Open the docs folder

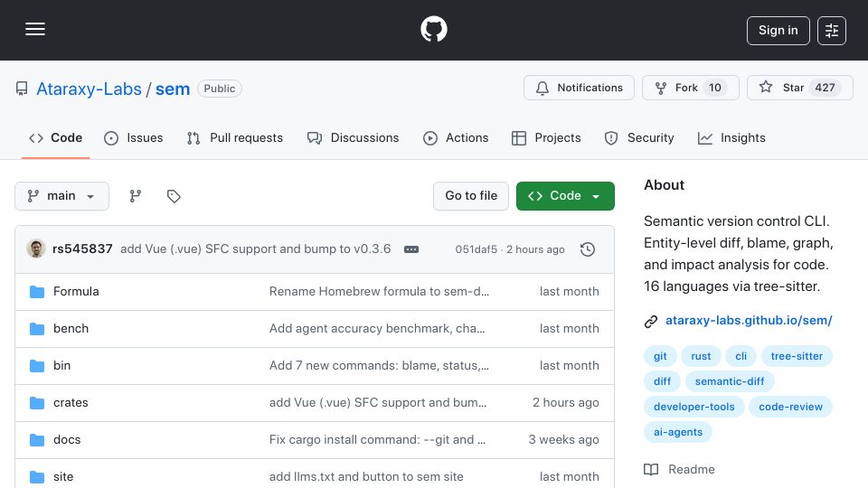67,440
